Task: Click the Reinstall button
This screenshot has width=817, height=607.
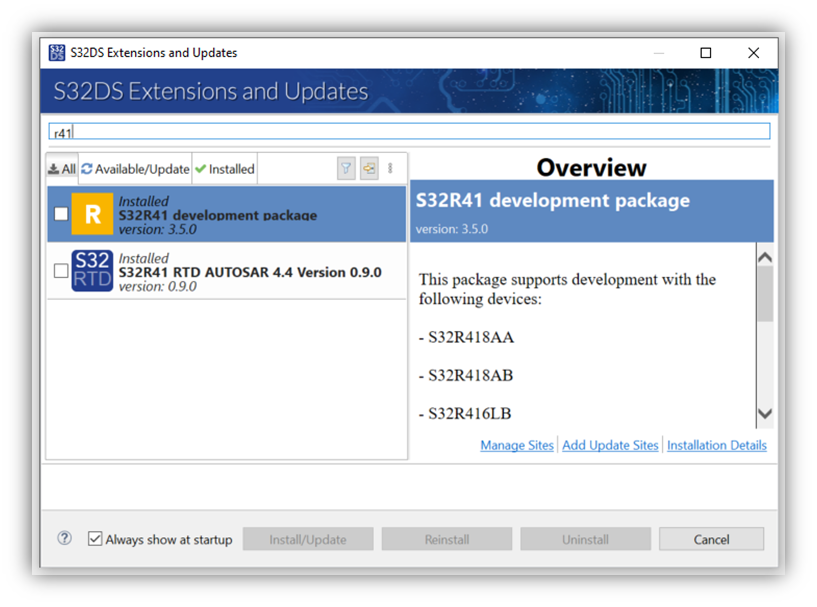Action: click(x=447, y=539)
